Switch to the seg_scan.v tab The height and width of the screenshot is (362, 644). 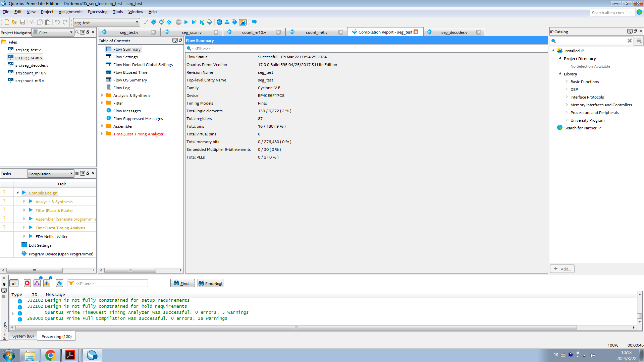pyautogui.click(x=192, y=32)
